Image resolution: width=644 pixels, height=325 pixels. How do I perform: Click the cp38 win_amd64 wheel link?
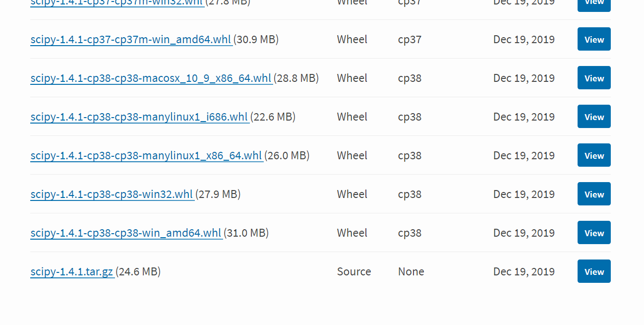click(126, 233)
